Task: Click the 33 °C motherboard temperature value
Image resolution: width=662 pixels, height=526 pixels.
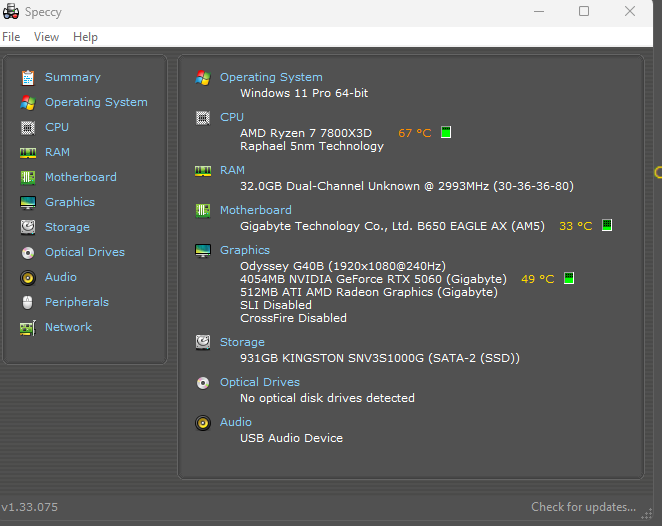Action: [575, 226]
